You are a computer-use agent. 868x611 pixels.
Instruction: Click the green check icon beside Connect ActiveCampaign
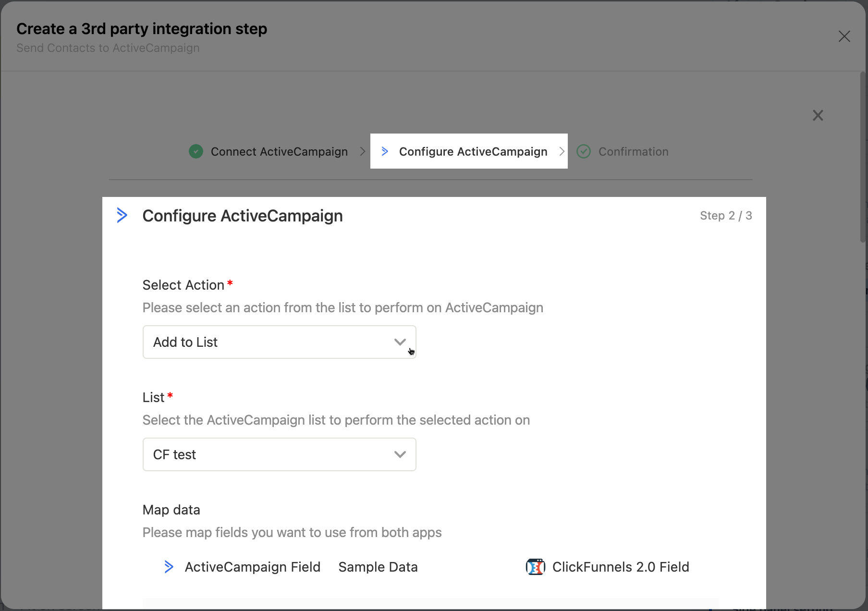196,151
